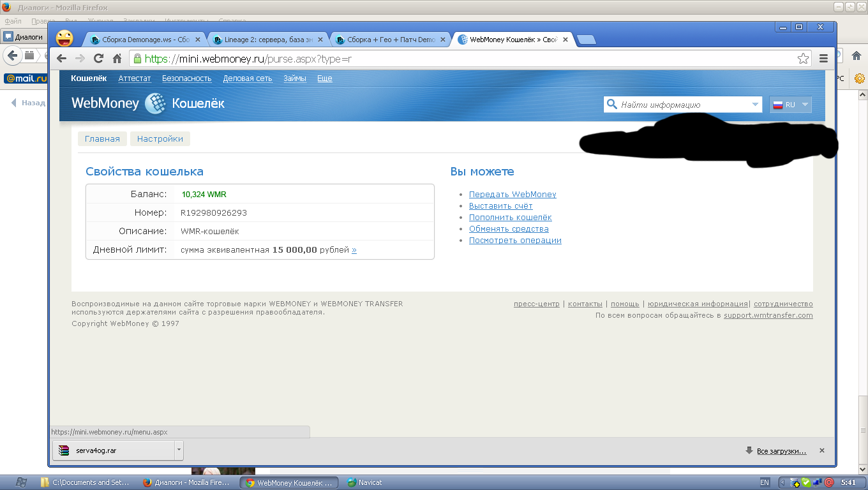The height and width of the screenshot is (490, 868).
Task: Click the WebMoney globe logo
Action: point(155,103)
